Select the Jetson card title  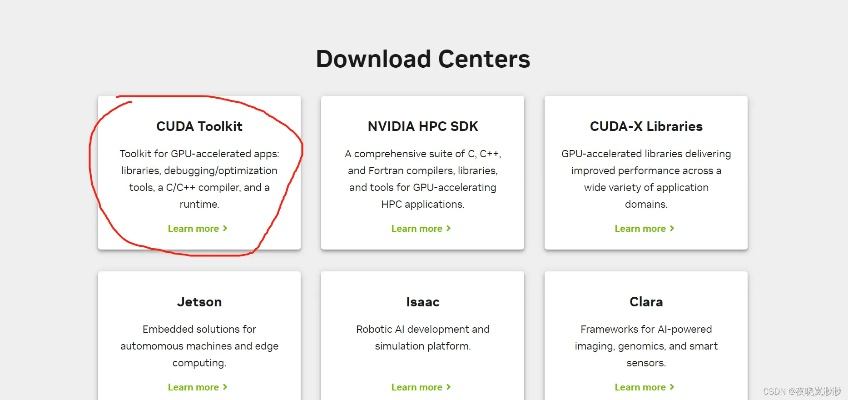[x=199, y=302]
